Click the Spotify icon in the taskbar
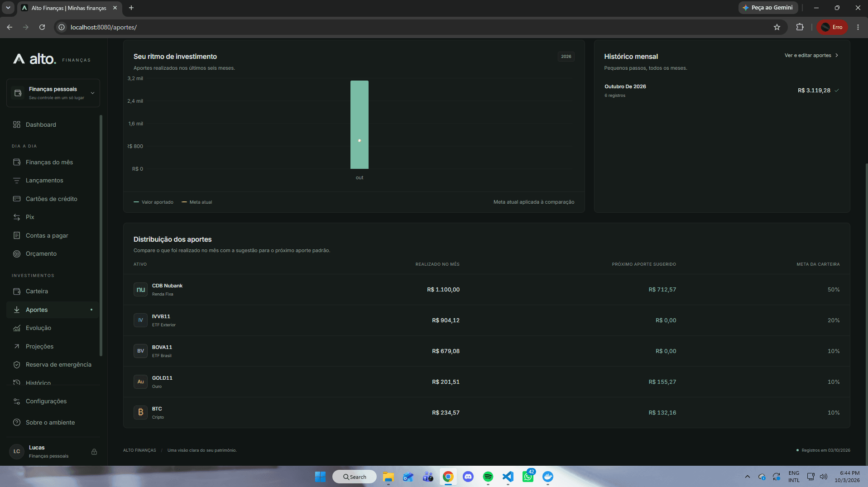 pyautogui.click(x=488, y=477)
